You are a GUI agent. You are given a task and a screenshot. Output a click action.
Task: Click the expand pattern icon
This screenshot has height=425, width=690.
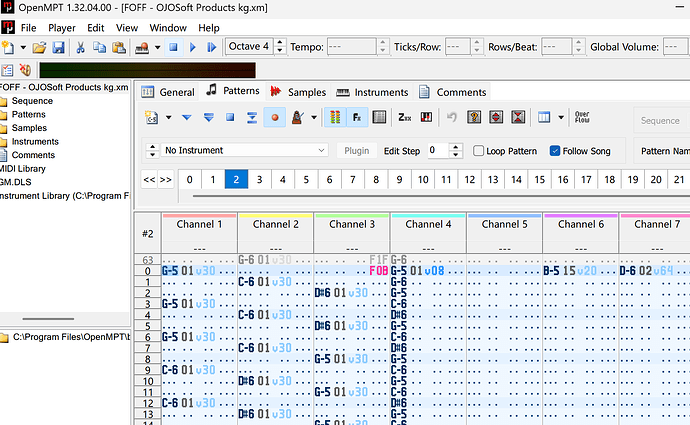(496, 117)
